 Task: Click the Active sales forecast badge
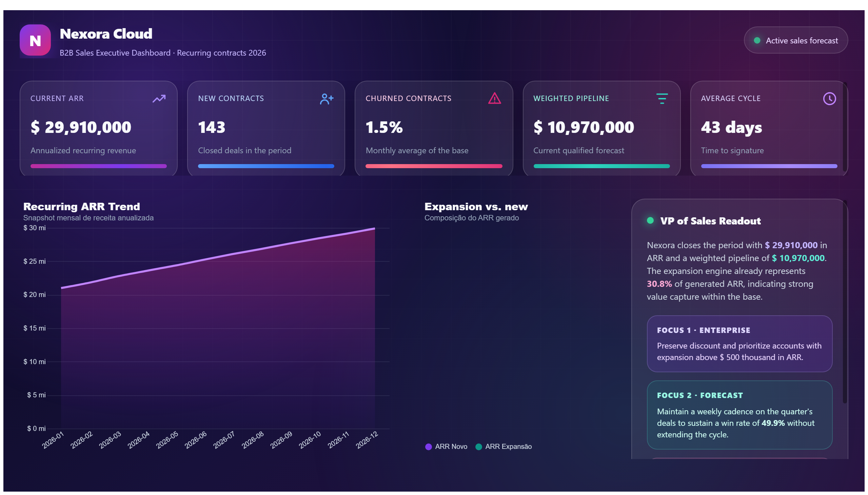tap(795, 40)
